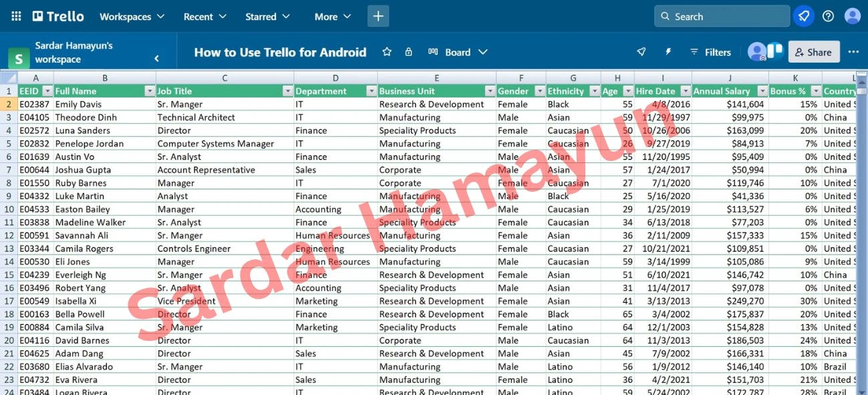Click the Trello icon next to member avatar
Viewport: 868px width, 395px height.
(x=775, y=51)
